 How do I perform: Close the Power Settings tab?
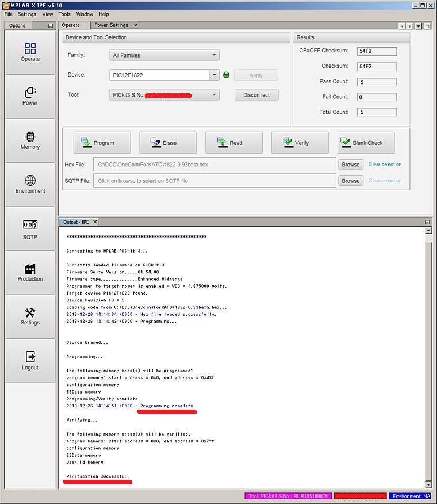(136, 25)
